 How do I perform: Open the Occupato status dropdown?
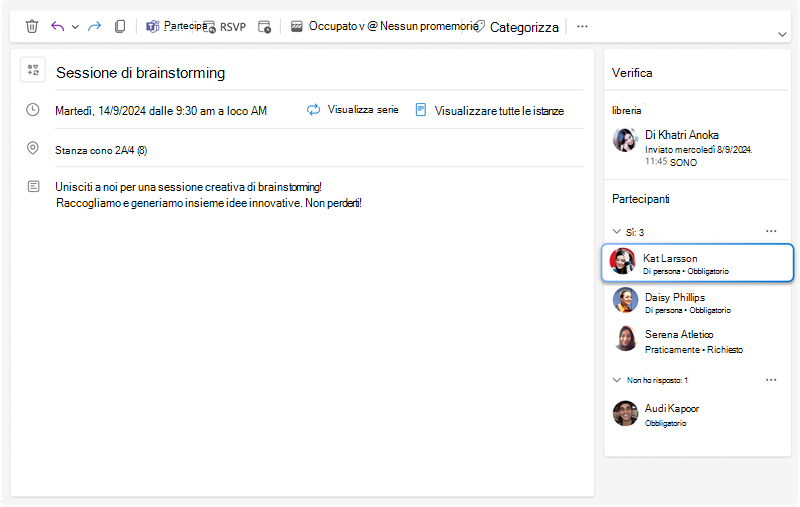(328, 26)
